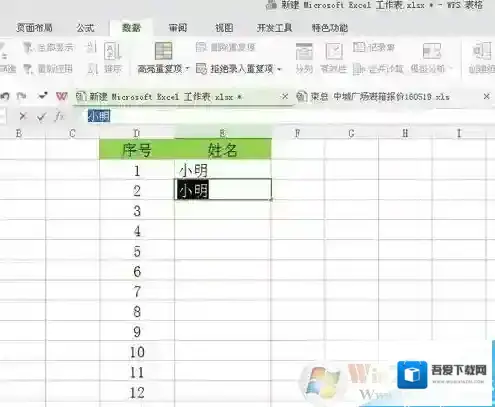Open the 开发工具 ribbon tab
Viewport: 495px width, 407px height.
click(x=274, y=28)
